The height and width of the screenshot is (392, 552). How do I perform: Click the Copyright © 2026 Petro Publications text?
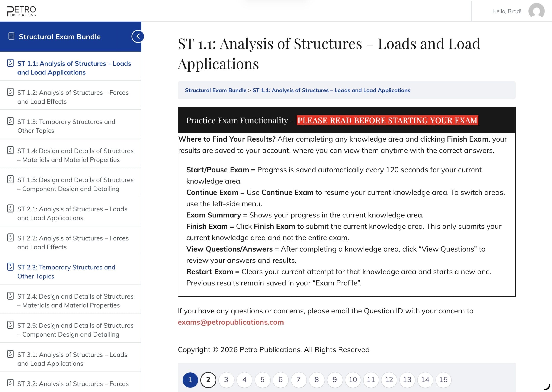coord(274,350)
